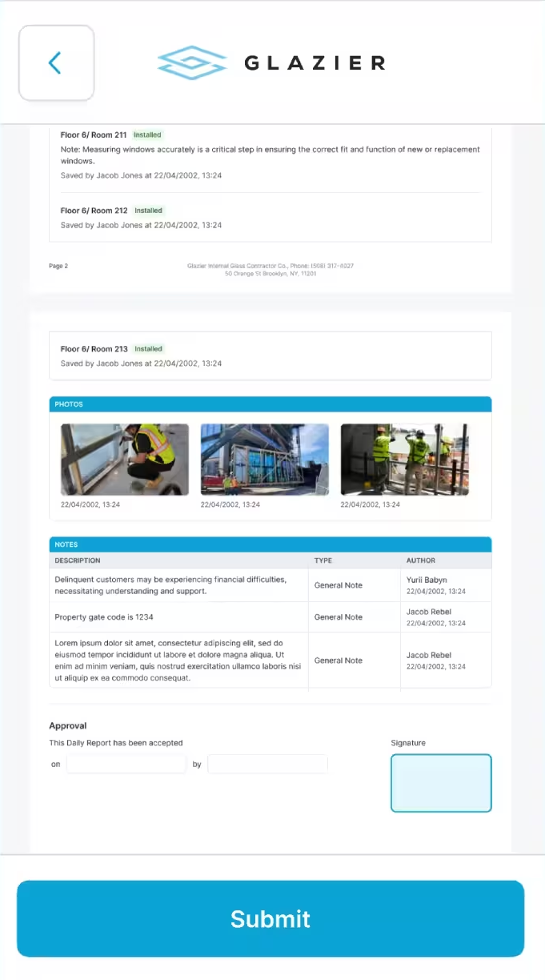
Task: Select the 'Delinquent customers' note description
Action: click(x=170, y=585)
